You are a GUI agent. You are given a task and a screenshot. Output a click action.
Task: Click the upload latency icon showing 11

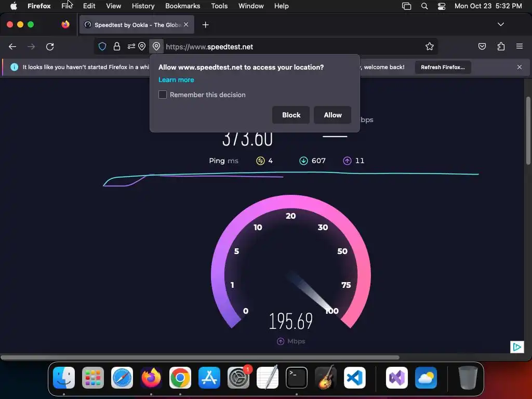tap(347, 161)
